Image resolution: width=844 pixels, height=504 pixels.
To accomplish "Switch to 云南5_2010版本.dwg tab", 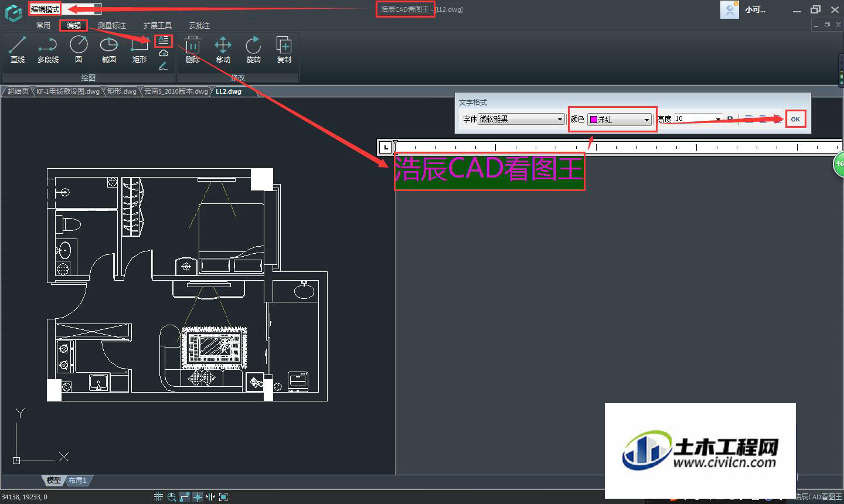I will click(176, 91).
